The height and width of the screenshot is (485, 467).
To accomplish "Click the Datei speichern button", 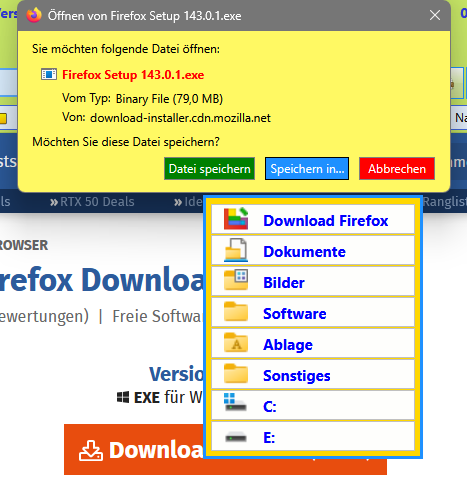I will [x=209, y=169].
